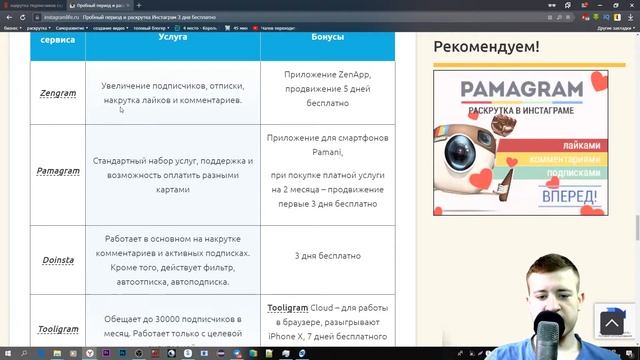Click the 'Стандартный набор услуг' cell
Image resolution: width=640 pixels, height=360 pixels.
coord(173,175)
